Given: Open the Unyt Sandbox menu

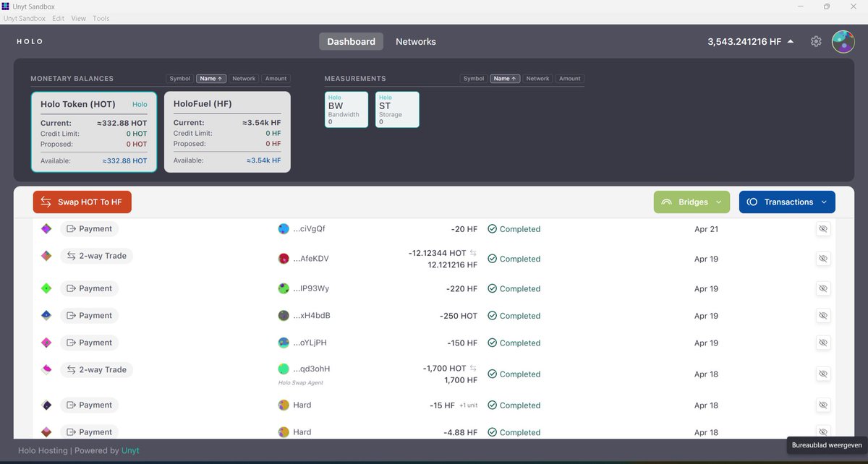Looking at the screenshot, I should (x=25, y=18).
